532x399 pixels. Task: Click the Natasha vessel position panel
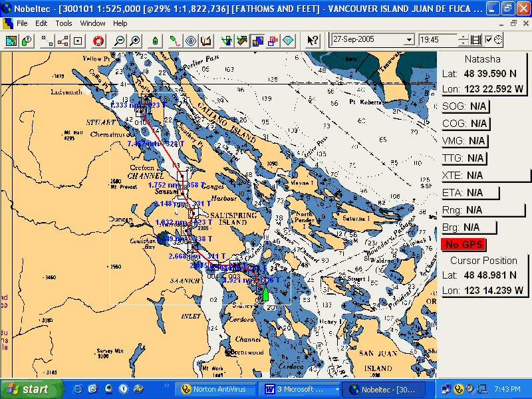[x=484, y=74]
